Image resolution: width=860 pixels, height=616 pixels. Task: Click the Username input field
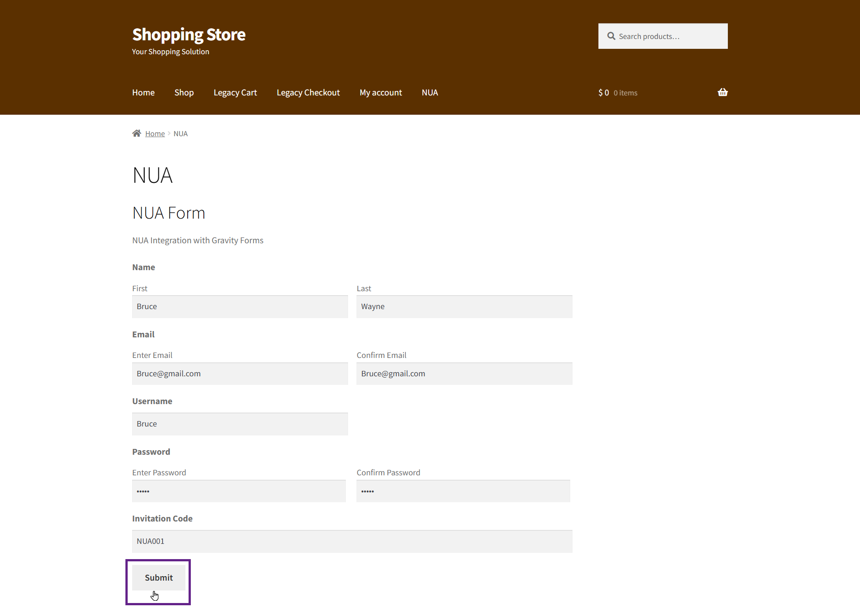point(240,424)
